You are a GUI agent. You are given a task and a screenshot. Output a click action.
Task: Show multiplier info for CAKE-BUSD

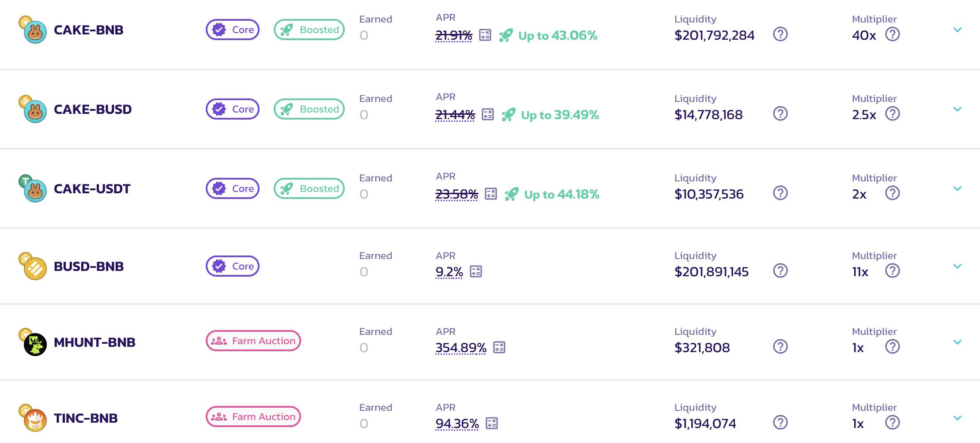pyautogui.click(x=892, y=113)
